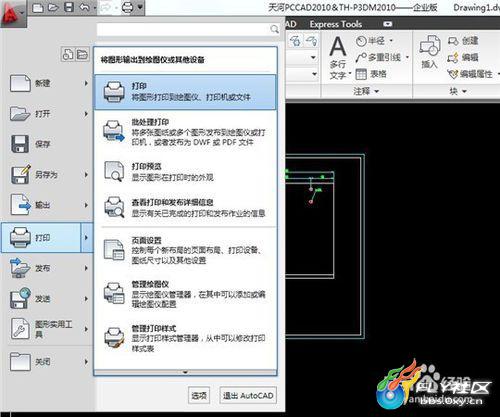Click the Plot printer icon in quick access toolbar
The image size is (500, 417).
(x=128, y=8)
